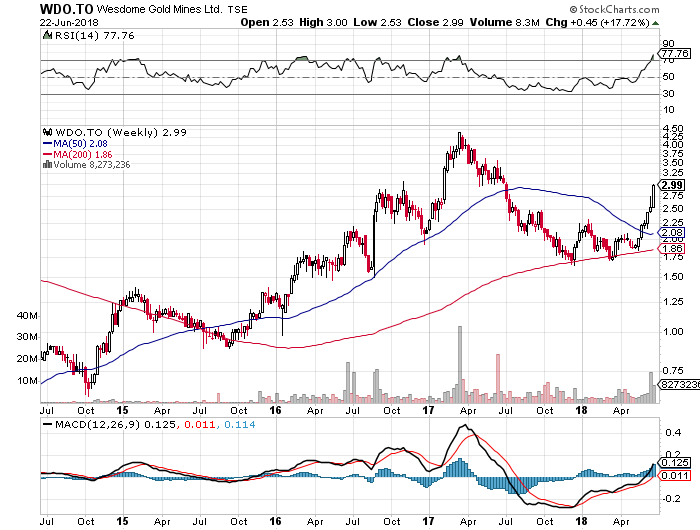
Task: Click the 1.00 price axis label
Action: [673, 332]
